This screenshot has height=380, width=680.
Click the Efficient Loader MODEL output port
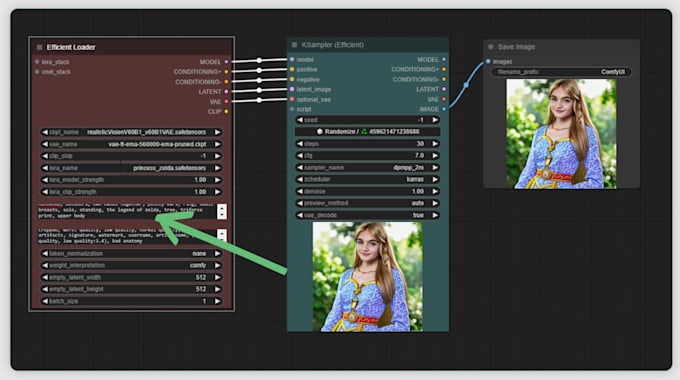click(226, 62)
